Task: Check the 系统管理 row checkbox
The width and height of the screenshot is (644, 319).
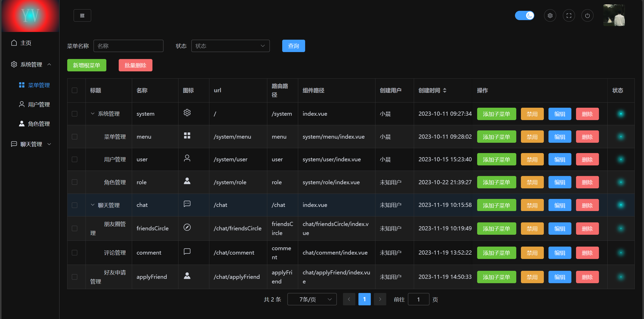Action: pyautogui.click(x=74, y=114)
